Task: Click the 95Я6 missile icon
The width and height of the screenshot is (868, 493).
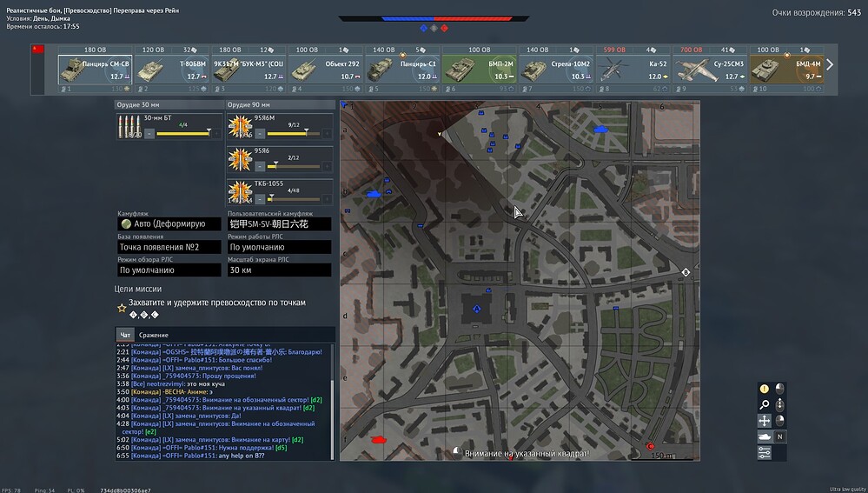Action: [x=241, y=159]
